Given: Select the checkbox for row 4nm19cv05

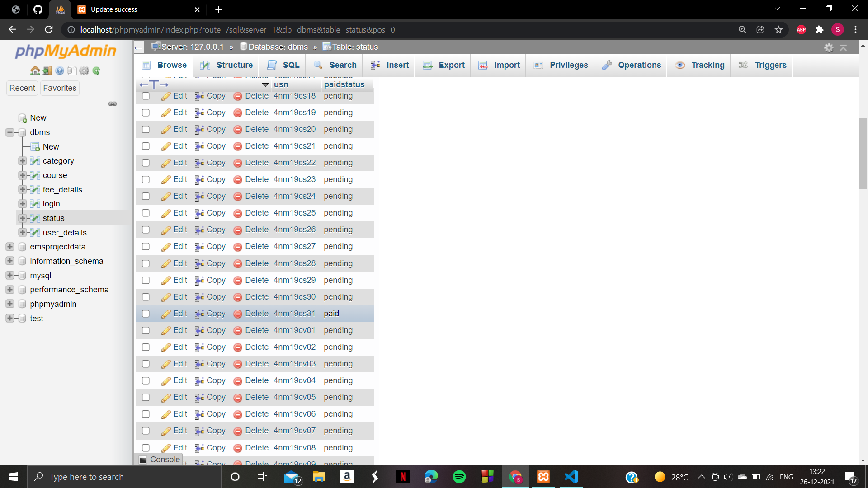Looking at the screenshot, I should pyautogui.click(x=146, y=397).
